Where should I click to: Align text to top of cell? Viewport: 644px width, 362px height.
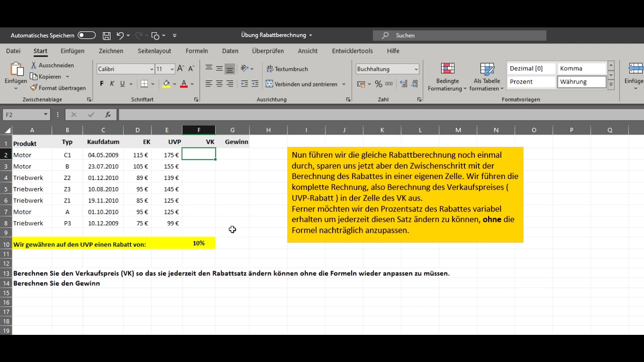(209, 68)
